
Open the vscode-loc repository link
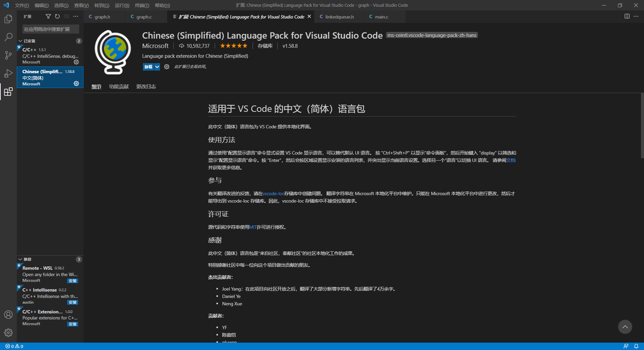coord(273,194)
